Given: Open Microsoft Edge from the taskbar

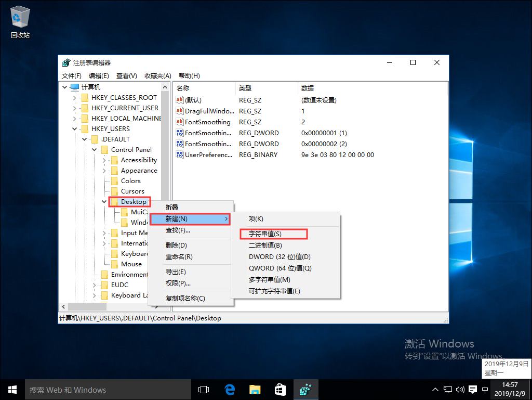Looking at the screenshot, I should (230, 389).
